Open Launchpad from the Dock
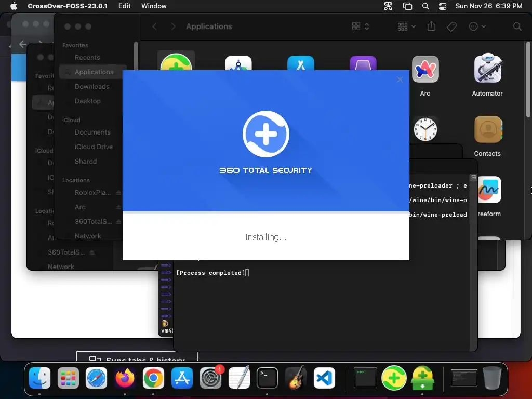Viewport: 532px width, 399px height. pyautogui.click(x=68, y=378)
